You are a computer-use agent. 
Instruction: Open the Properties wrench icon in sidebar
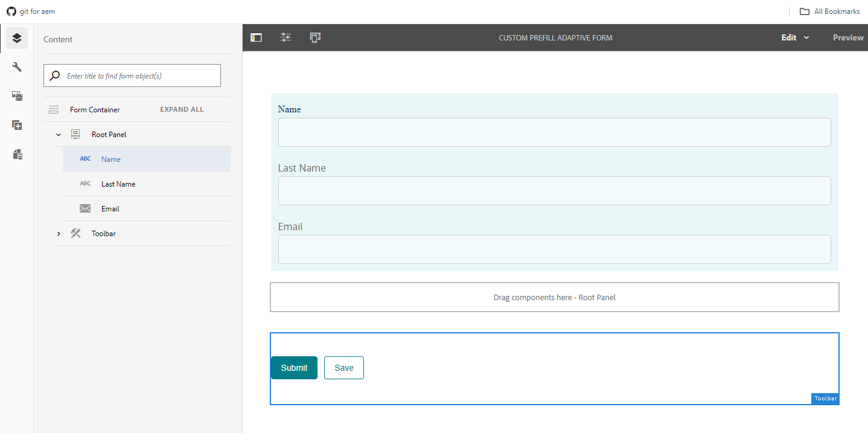click(17, 67)
